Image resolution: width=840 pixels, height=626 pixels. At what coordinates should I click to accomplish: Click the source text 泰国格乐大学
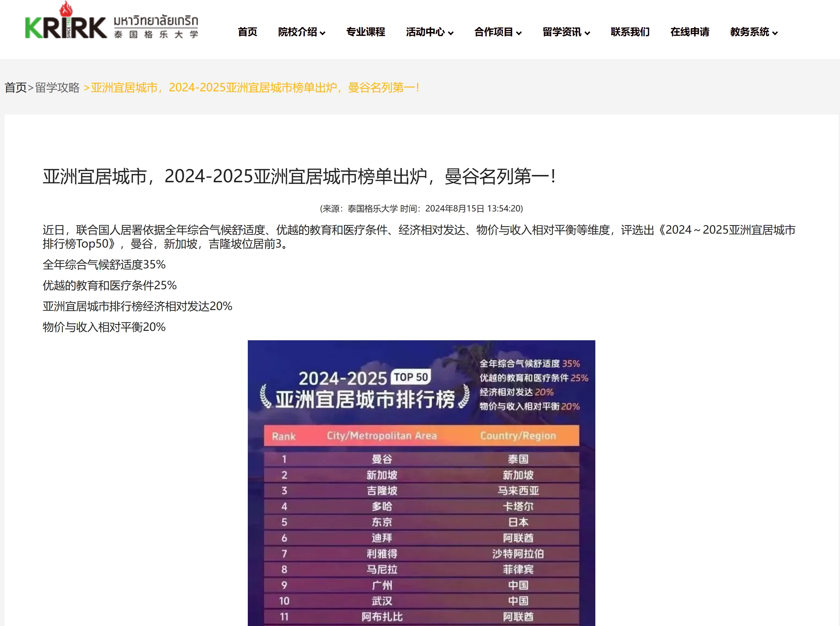[x=373, y=208]
